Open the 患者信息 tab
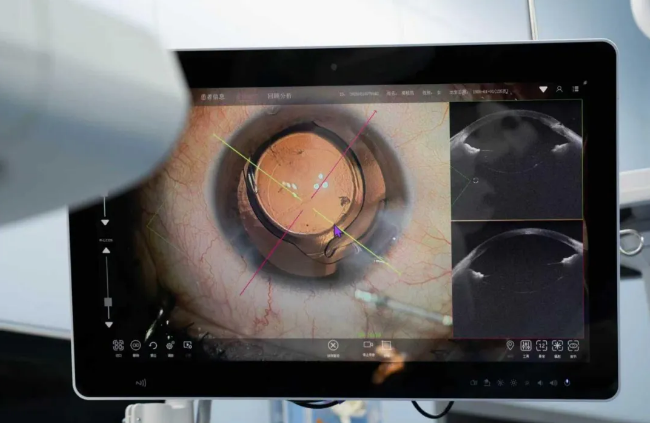The height and width of the screenshot is (423, 650). 213,97
